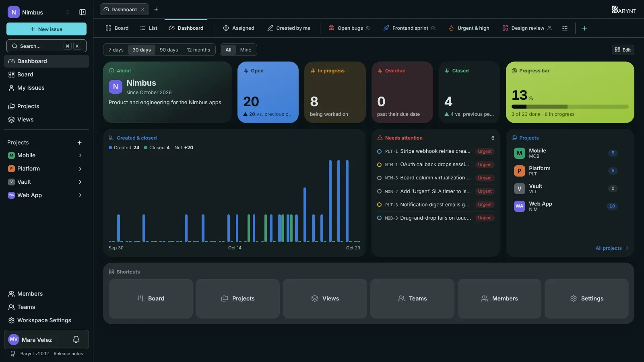The image size is (644, 362).
Task: Select the 7 days range
Action: pos(116,50)
